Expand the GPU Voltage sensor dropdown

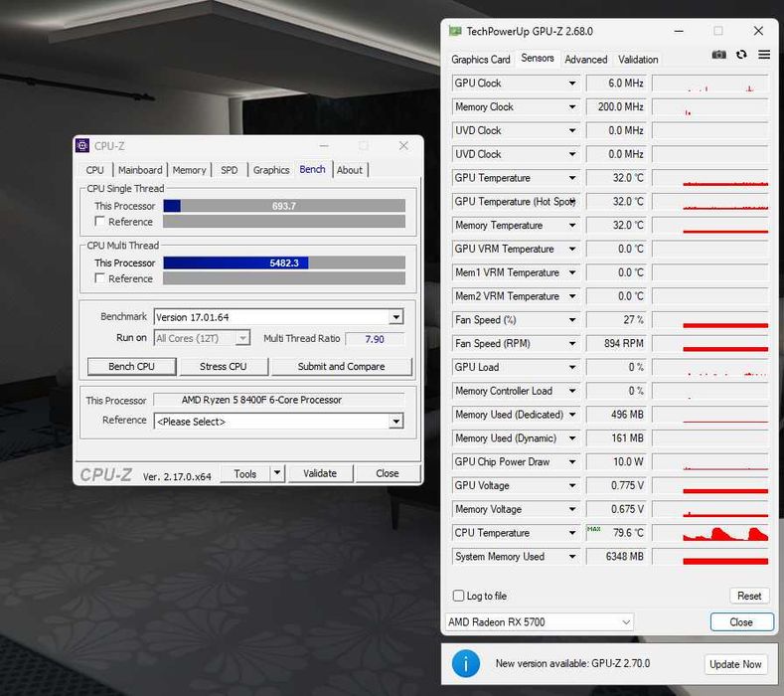(572, 485)
